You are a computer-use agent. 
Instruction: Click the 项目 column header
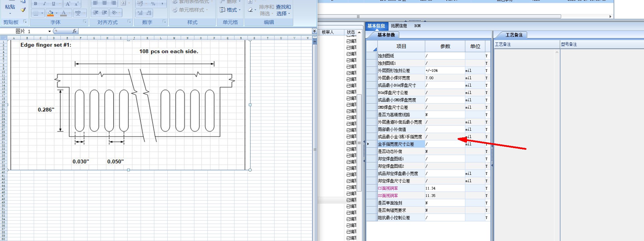[401, 46]
